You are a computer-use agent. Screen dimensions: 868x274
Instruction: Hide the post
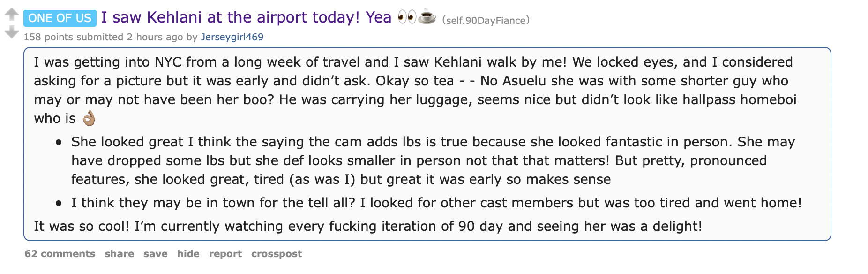pyautogui.click(x=189, y=254)
